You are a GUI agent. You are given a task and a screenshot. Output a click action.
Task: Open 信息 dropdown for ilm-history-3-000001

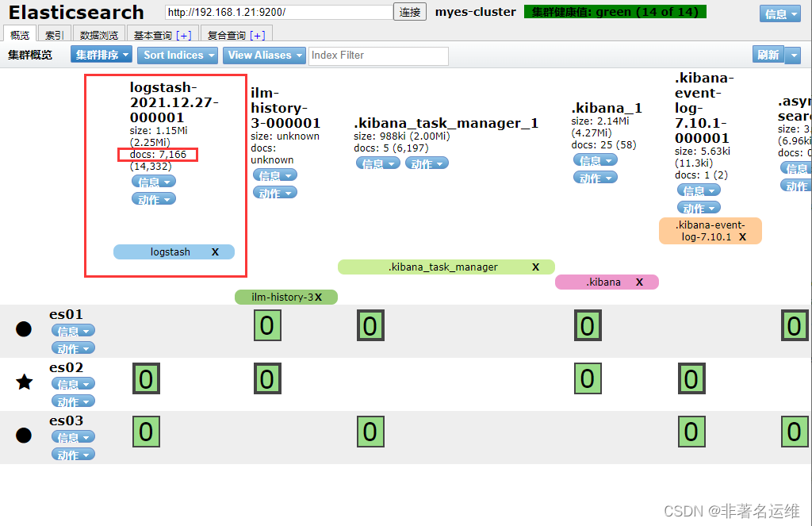275,175
